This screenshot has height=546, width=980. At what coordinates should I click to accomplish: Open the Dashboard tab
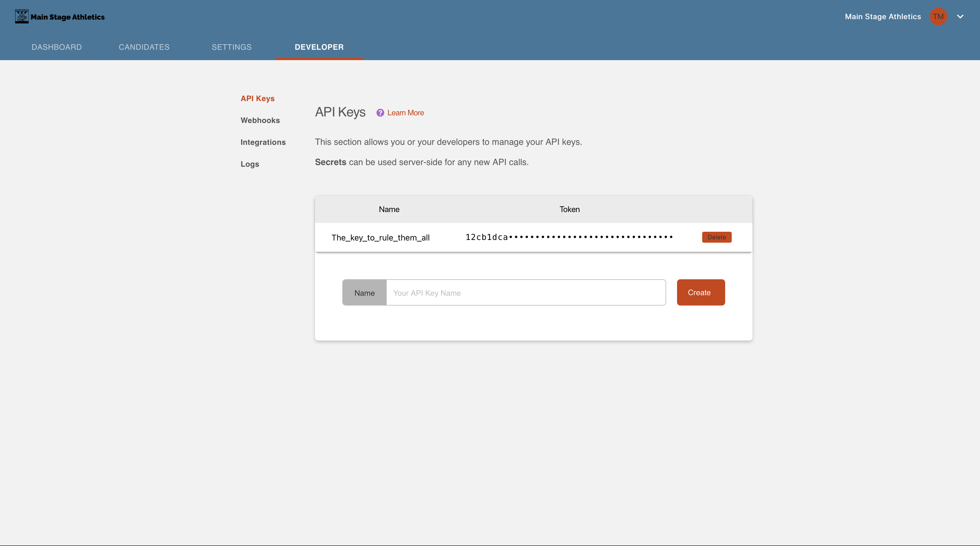(x=57, y=47)
